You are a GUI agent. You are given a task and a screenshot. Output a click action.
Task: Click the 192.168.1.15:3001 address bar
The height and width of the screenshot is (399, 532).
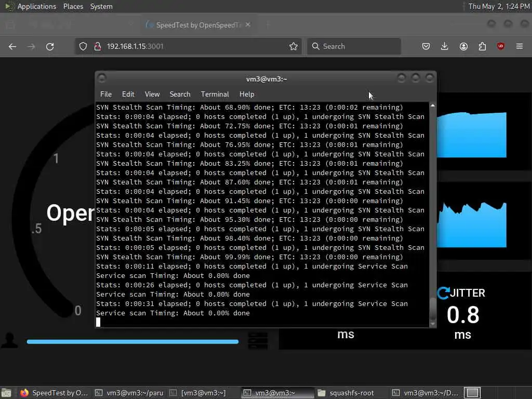[x=188, y=46]
